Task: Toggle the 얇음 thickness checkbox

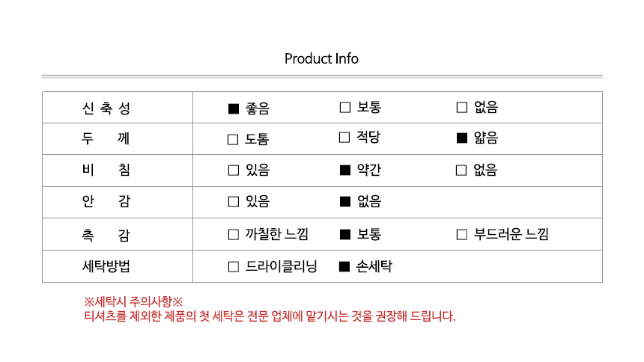Action: click(462, 138)
